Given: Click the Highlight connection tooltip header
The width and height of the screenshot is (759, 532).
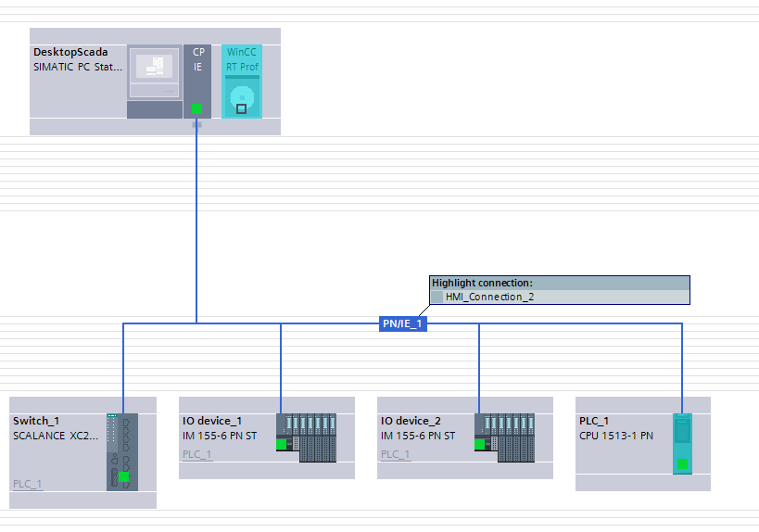Looking at the screenshot, I should [x=560, y=284].
